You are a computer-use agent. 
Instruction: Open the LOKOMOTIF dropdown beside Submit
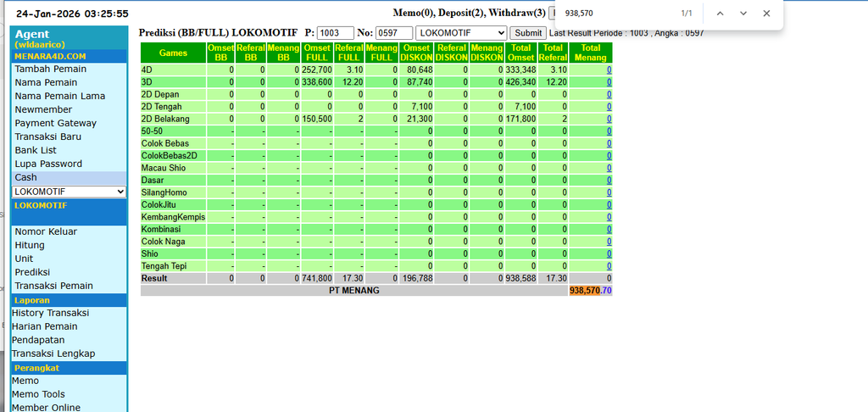[461, 33]
